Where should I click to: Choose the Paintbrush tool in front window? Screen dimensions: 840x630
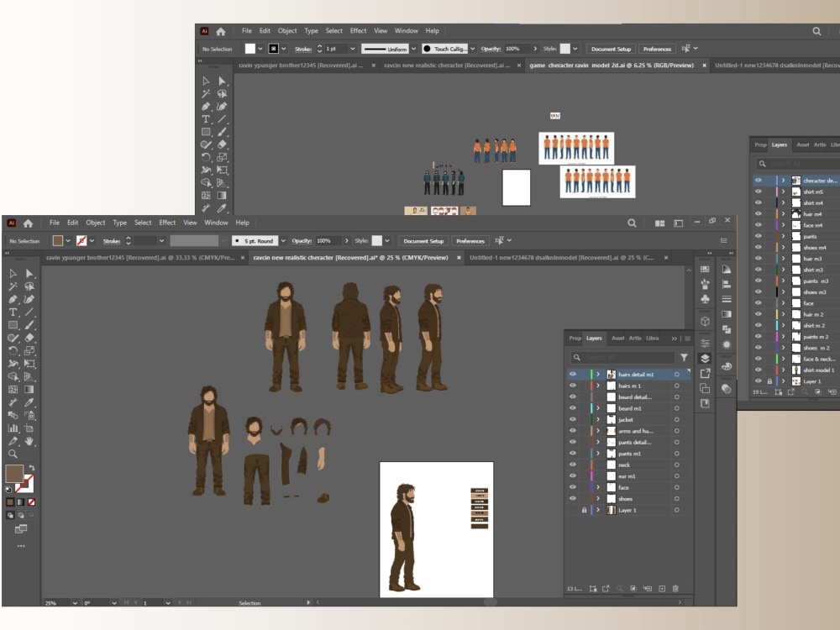point(29,325)
